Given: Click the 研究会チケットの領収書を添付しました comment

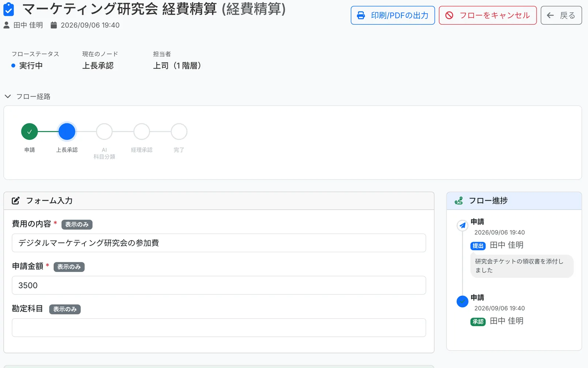Looking at the screenshot, I should pos(522,266).
